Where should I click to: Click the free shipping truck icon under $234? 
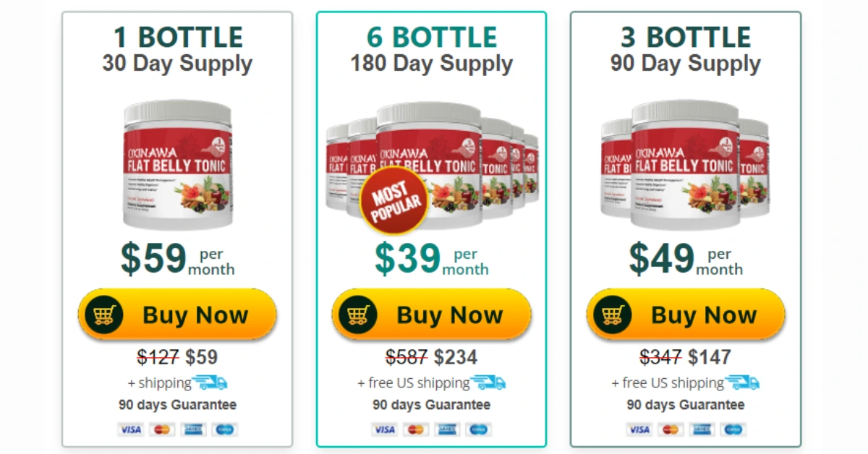pos(488,382)
